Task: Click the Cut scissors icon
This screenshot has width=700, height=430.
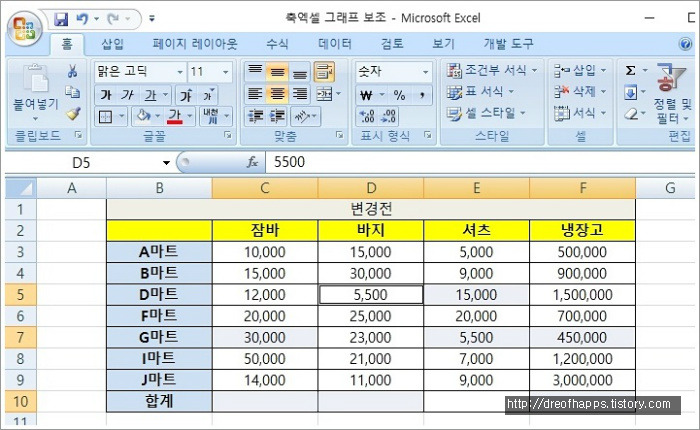Action: pyautogui.click(x=72, y=71)
